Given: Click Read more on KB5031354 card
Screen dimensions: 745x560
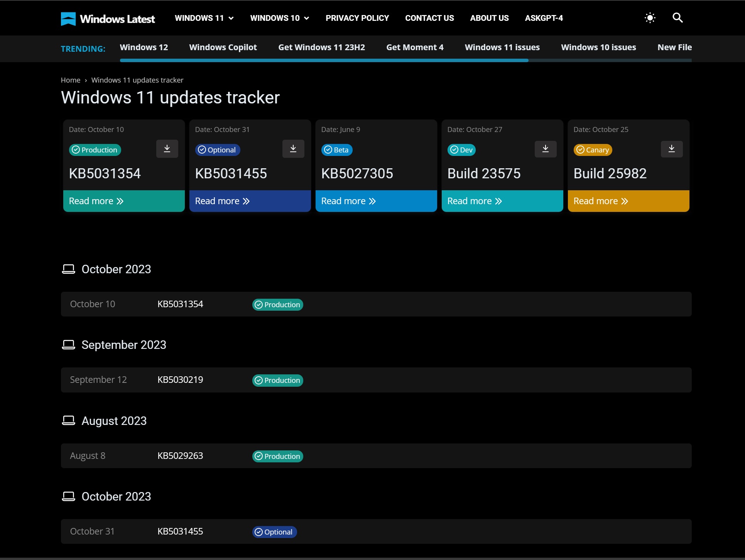Looking at the screenshot, I should pyautogui.click(x=124, y=201).
